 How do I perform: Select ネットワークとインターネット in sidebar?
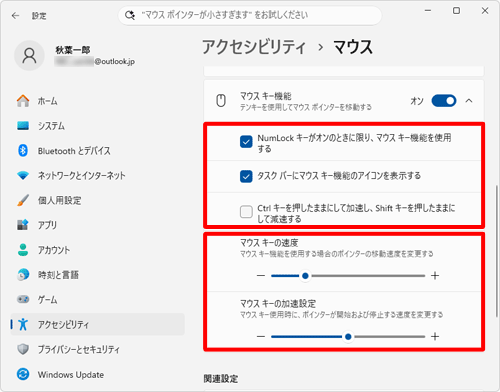point(98,175)
